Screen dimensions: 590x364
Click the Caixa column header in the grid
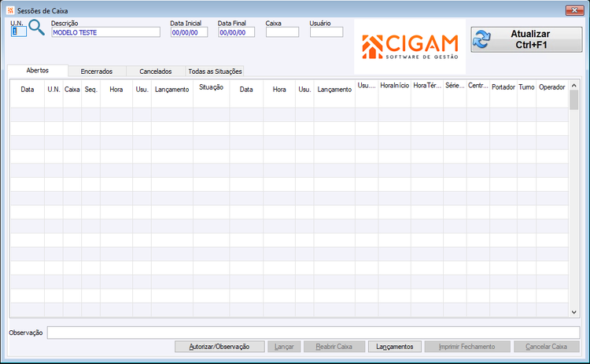pos(72,90)
